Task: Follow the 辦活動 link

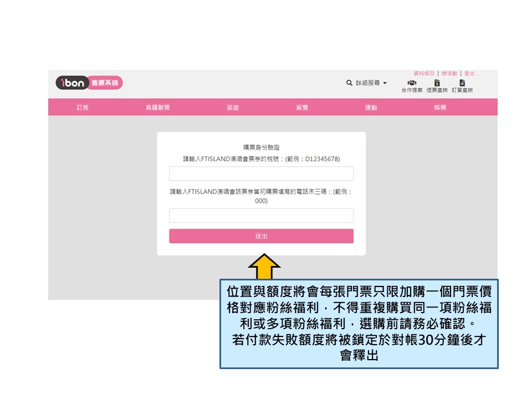Action: coord(449,73)
